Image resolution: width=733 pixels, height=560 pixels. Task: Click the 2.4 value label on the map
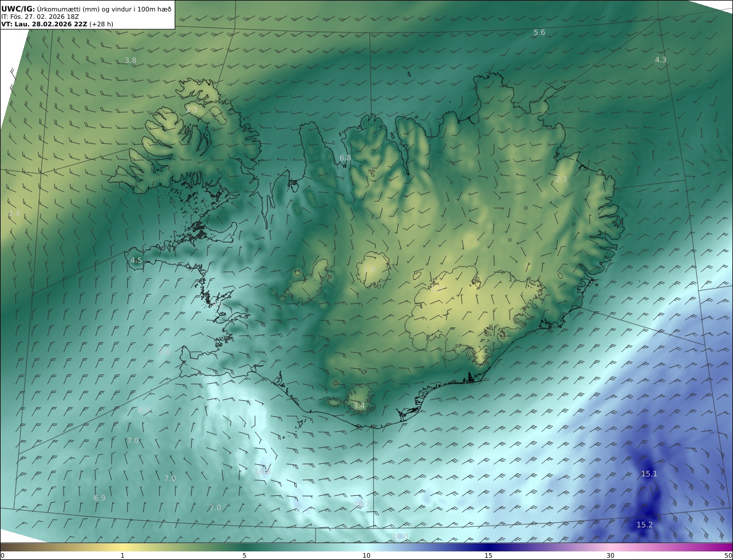14,214
